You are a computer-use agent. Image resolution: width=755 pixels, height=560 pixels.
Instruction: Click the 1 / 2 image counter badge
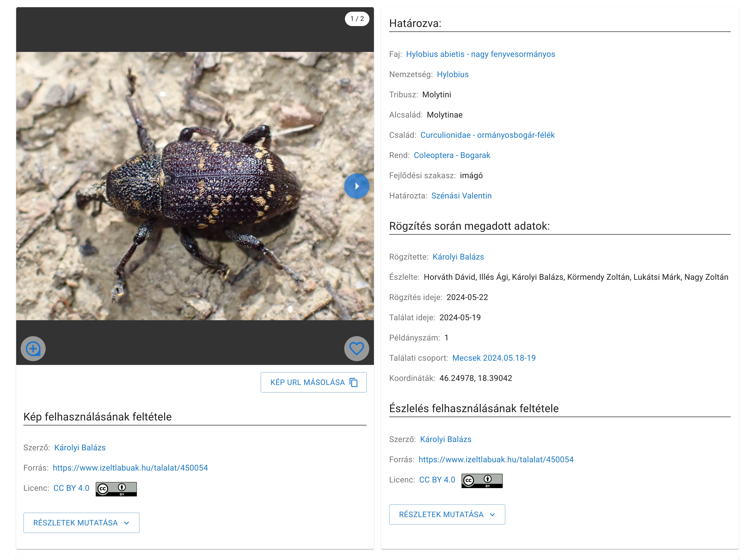[357, 19]
